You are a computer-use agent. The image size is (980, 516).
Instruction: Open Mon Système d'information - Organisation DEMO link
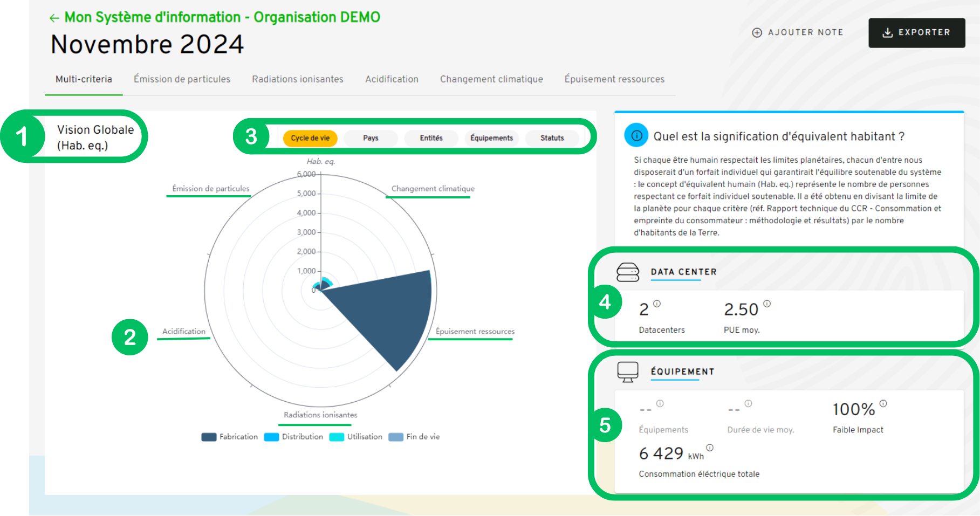coord(222,17)
